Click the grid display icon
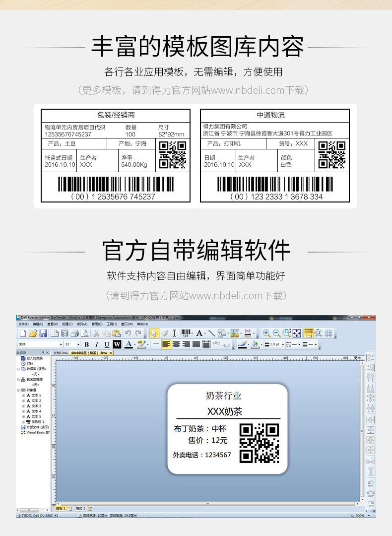 [328, 333]
